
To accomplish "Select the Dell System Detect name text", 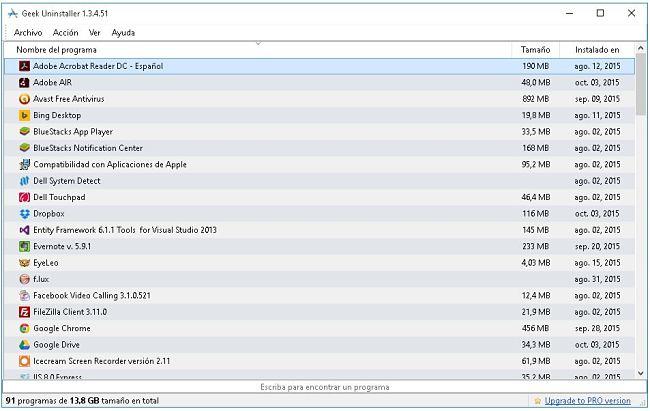I will click(x=67, y=181).
